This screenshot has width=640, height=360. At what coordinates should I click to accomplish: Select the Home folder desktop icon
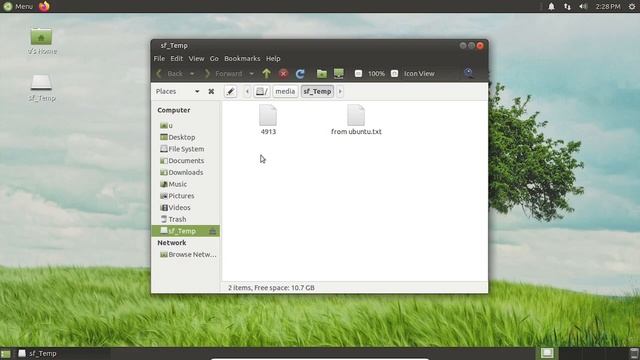pyautogui.click(x=42, y=41)
